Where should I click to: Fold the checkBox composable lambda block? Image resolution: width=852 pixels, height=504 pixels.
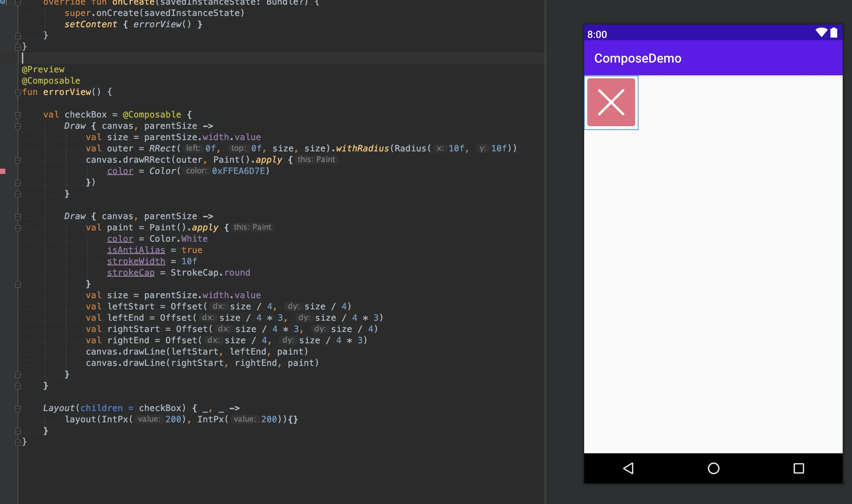coord(18,115)
